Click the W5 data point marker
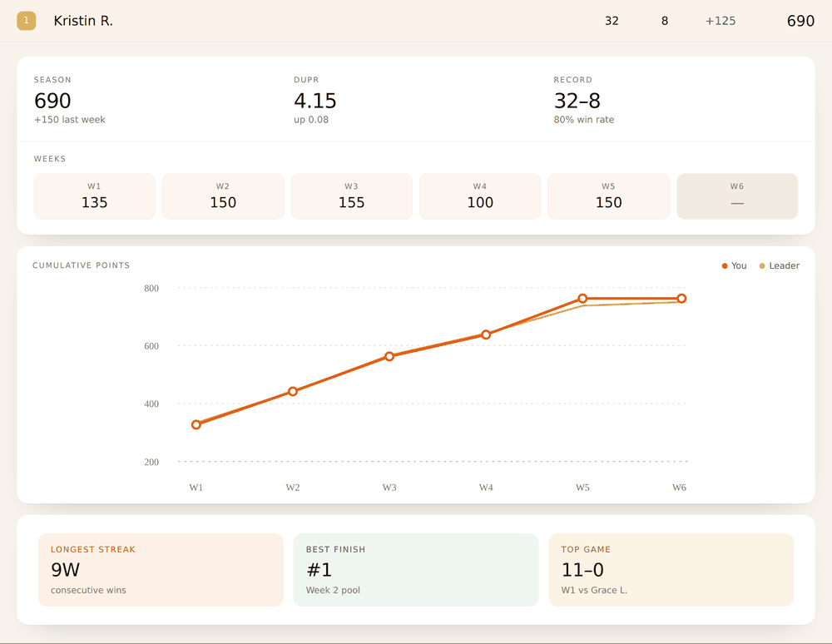 pyautogui.click(x=582, y=299)
